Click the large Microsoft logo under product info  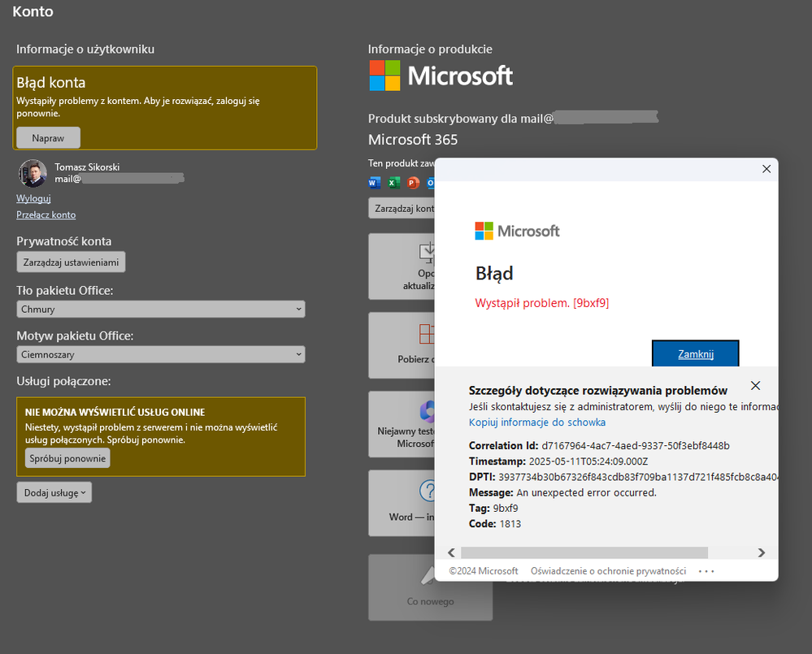(441, 76)
